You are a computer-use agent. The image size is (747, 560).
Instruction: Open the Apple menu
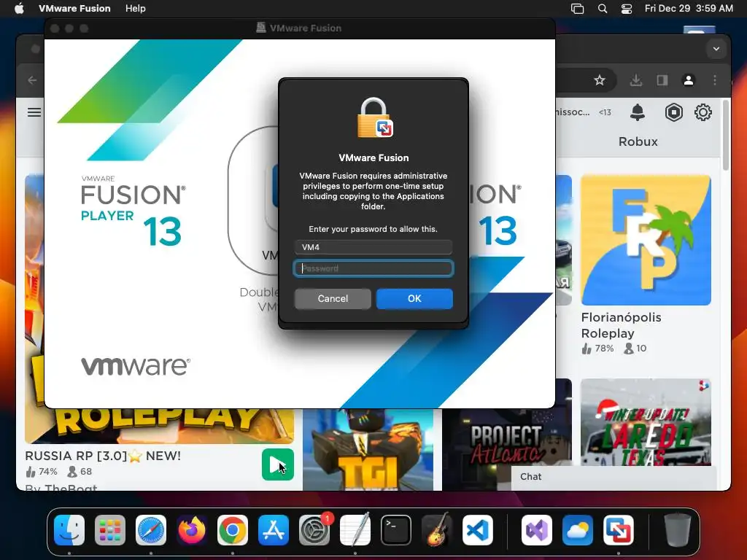point(19,8)
